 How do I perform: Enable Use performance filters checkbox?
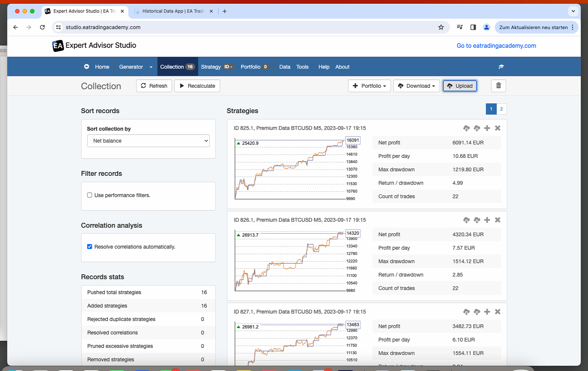[x=90, y=195]
